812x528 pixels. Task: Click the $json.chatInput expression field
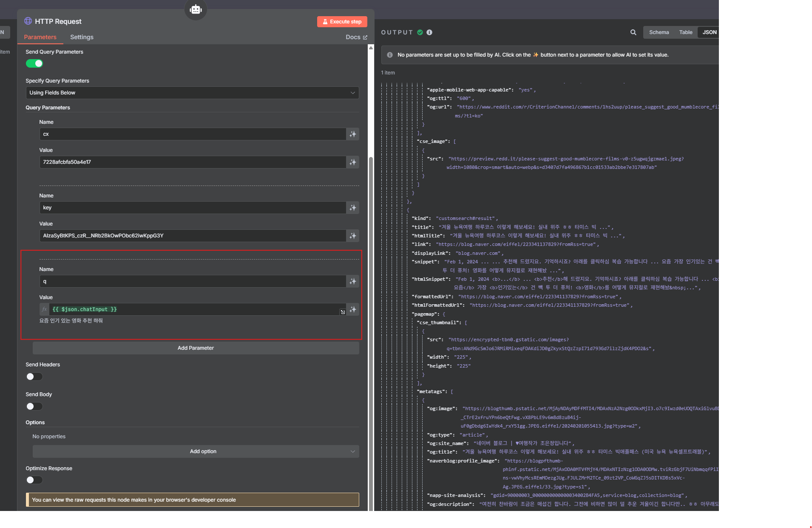coord(195,309)
